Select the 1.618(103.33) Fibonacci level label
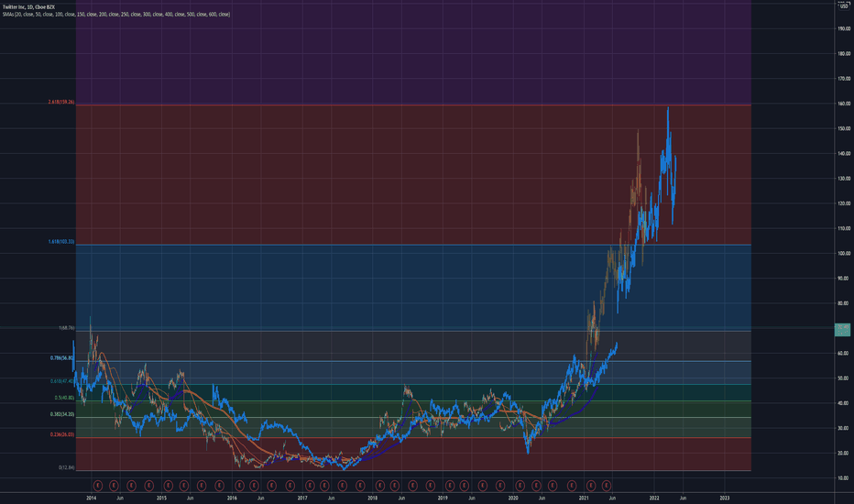 [61, 241]
